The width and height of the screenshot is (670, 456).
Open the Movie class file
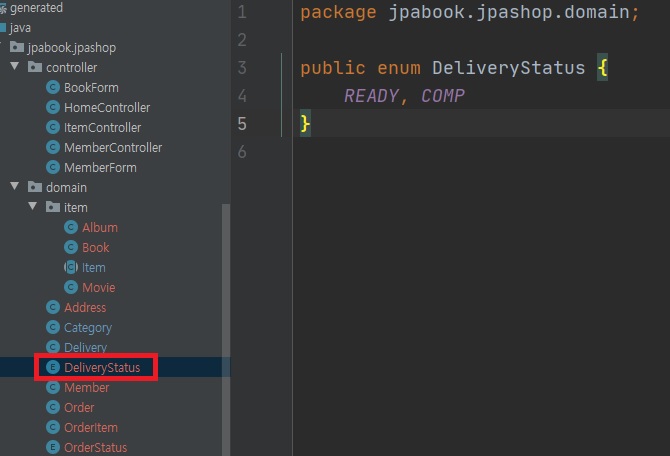[x=98, y=288]
